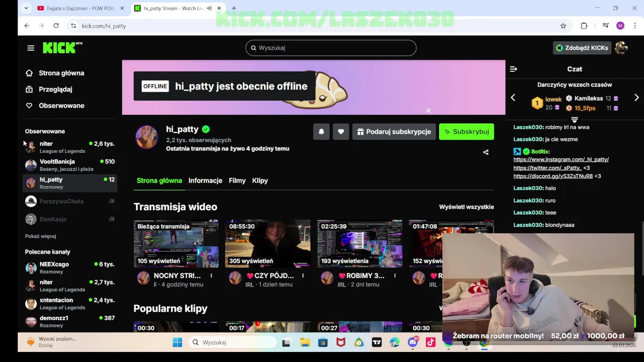Open niter in Polecane kanały
Screen dimensions: 644x362
click(x=70, y=286)
